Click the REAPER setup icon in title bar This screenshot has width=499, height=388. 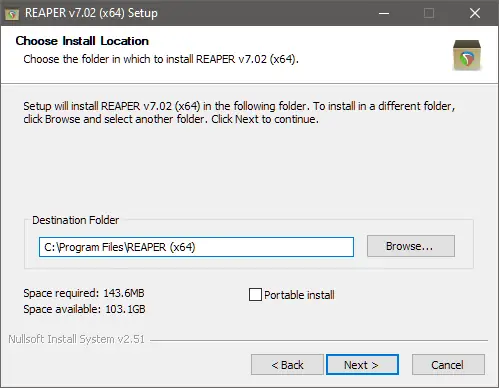(x=12, y=14)
